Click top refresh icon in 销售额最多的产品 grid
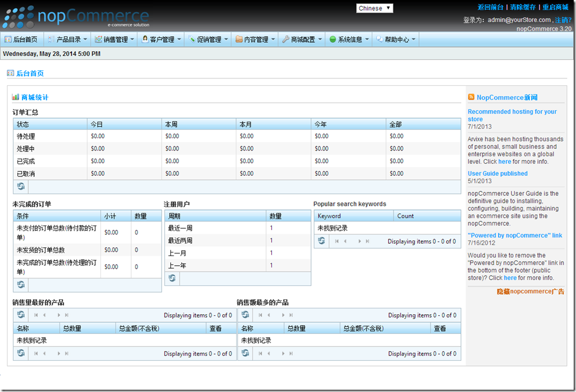Screen dimensions: 576x392 pos(245,315)
